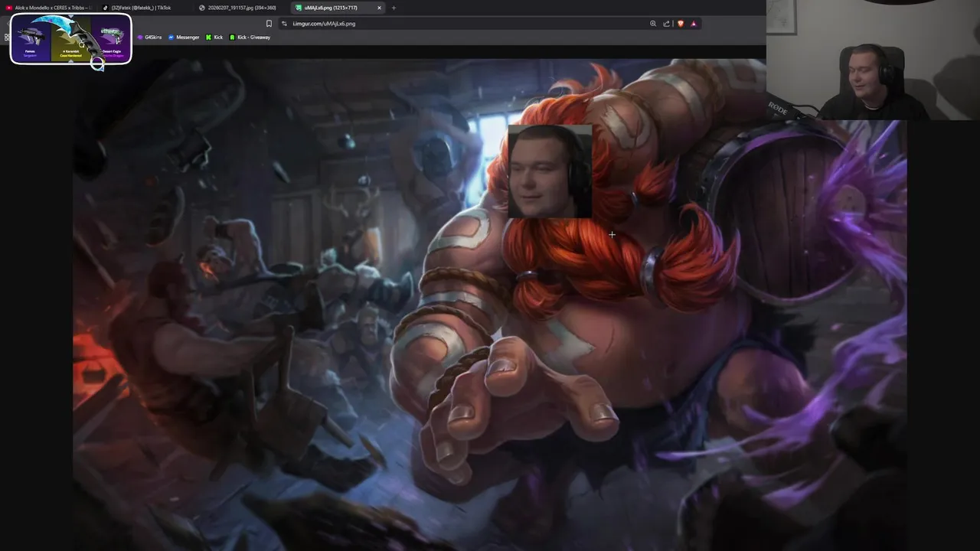The image size is (980, 551).
Task: Open the Messenger bookmark
Action: (184, 37)
